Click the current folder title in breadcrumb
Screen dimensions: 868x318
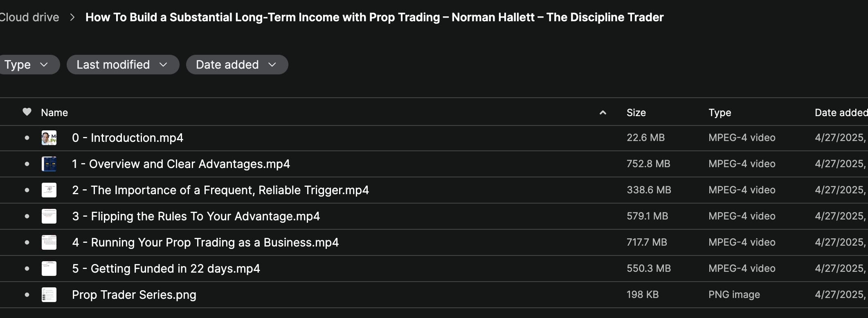coord(374,17)
